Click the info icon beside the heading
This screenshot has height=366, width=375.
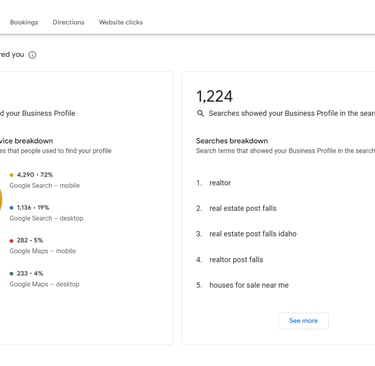click(32, 55)
